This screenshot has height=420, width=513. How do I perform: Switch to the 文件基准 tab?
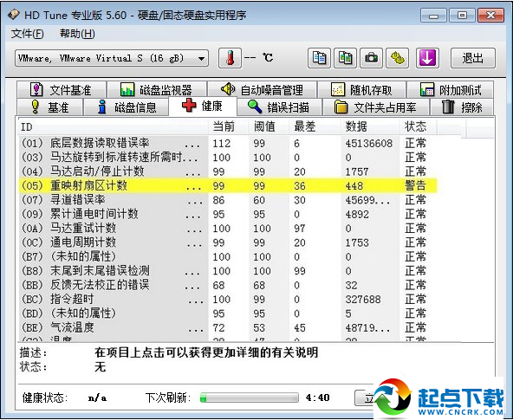62,89
